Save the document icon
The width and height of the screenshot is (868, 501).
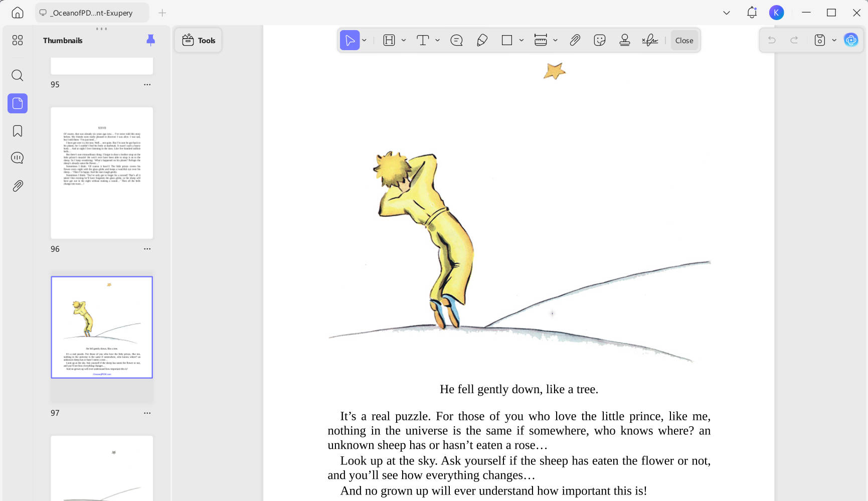[820, 40]
